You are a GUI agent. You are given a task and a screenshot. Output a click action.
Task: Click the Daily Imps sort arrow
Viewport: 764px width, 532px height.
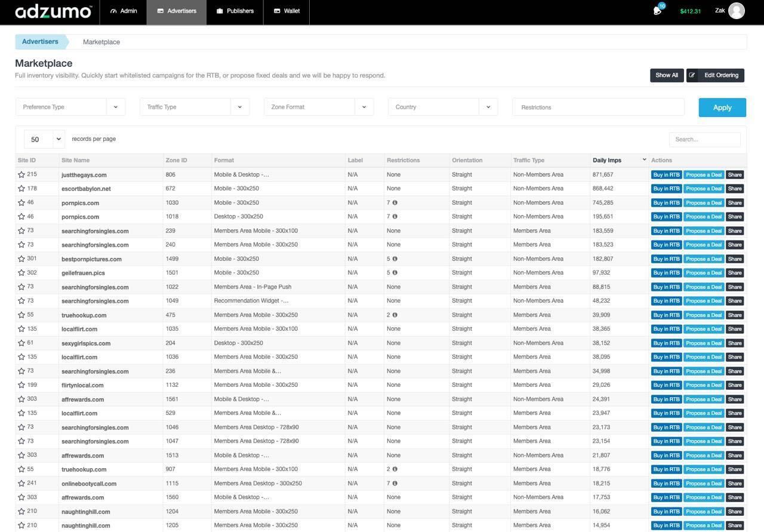pos(643,160)
